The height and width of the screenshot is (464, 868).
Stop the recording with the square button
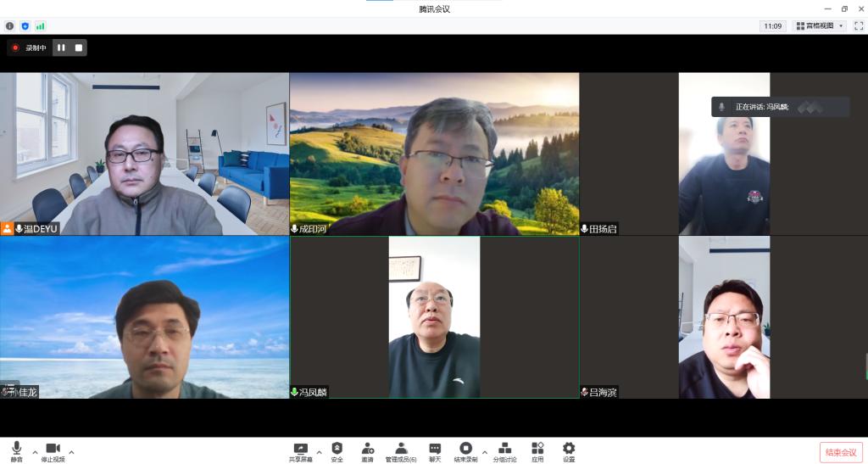pyautogui.click(x=79, y=48)
